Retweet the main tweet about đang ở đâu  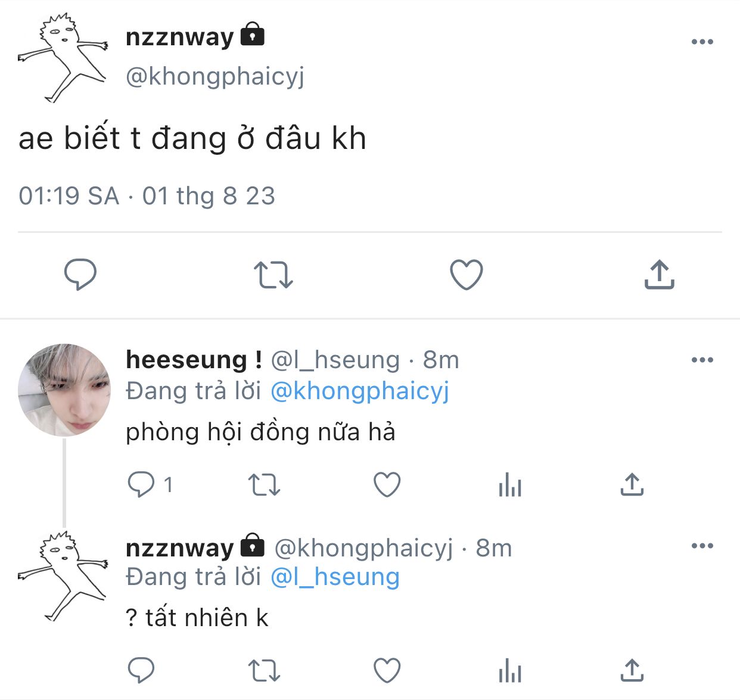273,275
